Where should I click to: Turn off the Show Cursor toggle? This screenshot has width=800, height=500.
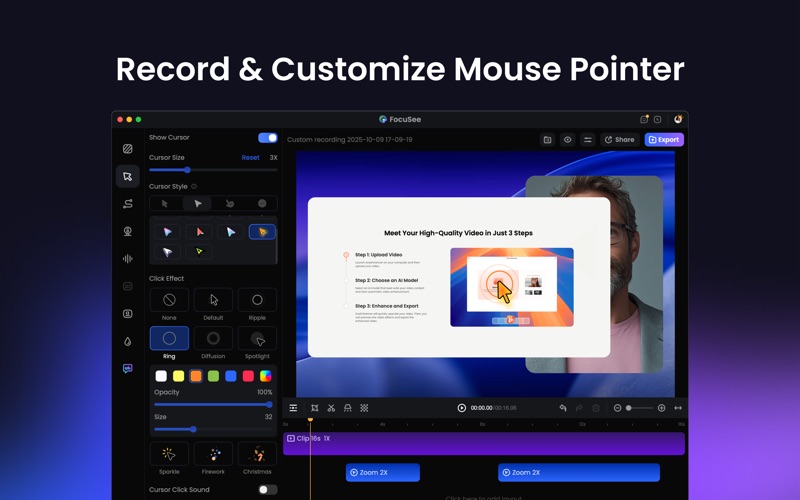[x=267, y=138]
